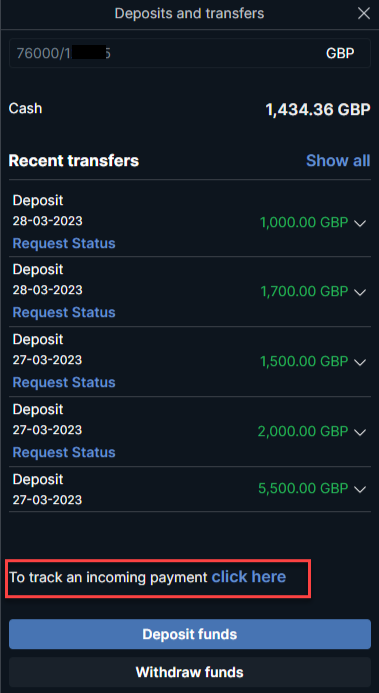The height and width of the screenshot is (693, 379).
Task: Click the Withdraw funds button
Action: point(190,672)
